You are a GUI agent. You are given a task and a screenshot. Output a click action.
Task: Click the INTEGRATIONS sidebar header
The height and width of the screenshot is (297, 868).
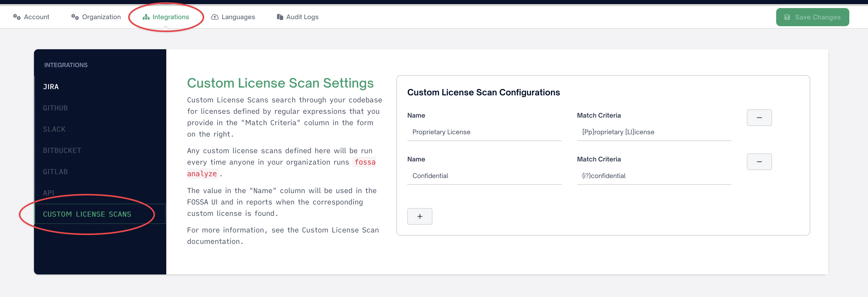coord(66,65)
